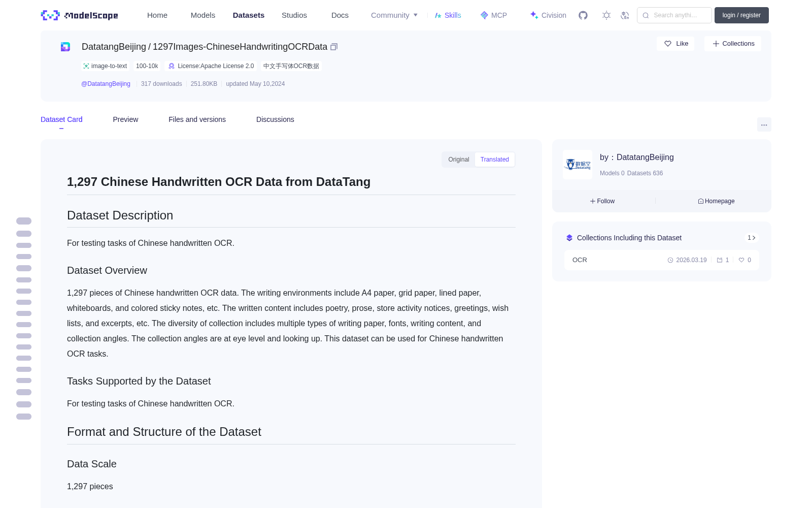This screenshot has height=508, width=812.
Task: Open the Dataset Card tab
Action: pos(61,119)
